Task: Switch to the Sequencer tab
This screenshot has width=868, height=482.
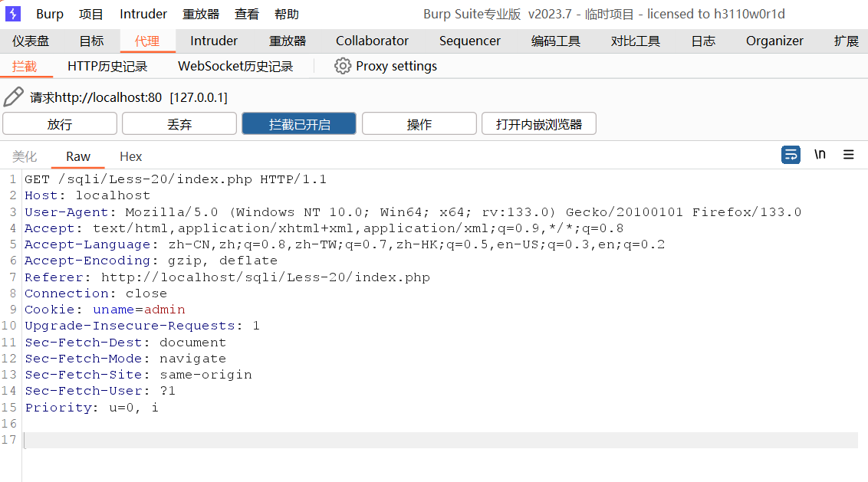Action: coord(469,41)
